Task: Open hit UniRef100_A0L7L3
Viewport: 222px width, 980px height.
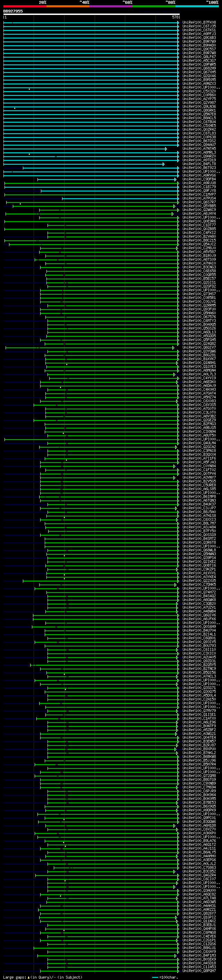Action: (x=199, y=374)
